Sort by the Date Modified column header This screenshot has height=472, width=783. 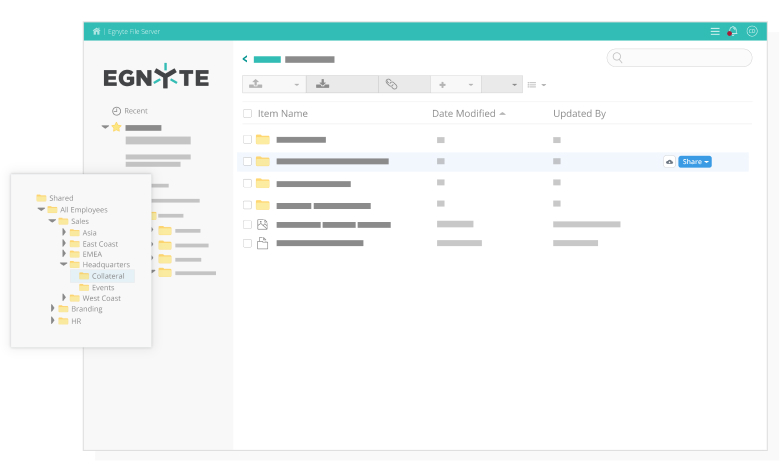pos(464,114)
